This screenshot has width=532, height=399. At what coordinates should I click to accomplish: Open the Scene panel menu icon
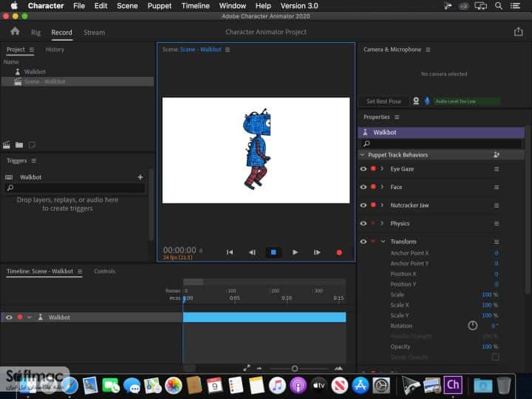[x=228, y=50]
